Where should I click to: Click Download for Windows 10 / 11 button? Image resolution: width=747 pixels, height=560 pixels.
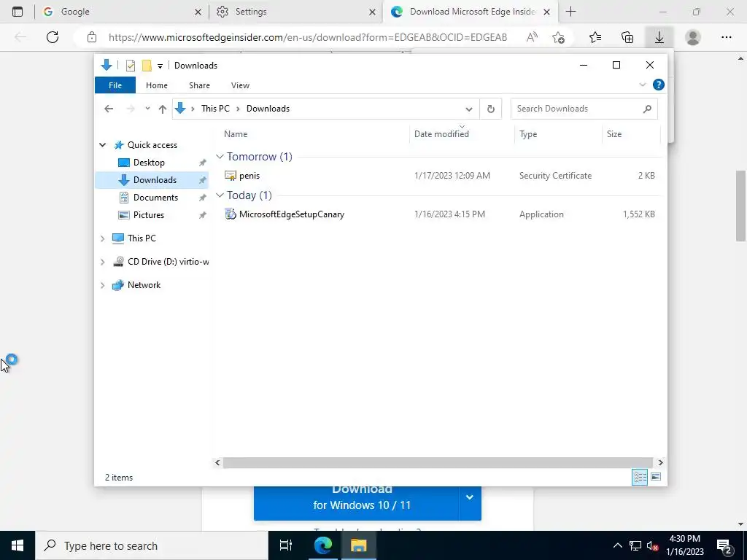point(356,503)
